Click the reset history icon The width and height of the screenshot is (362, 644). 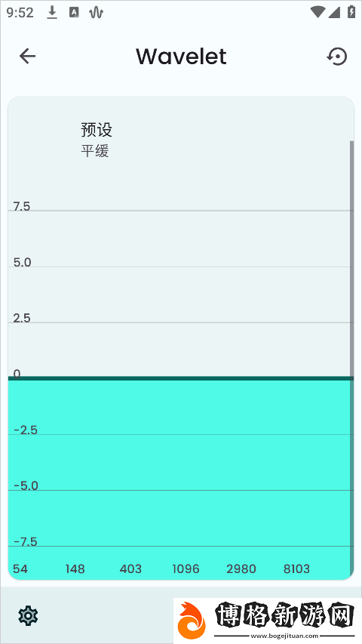[x=337, y=57]
